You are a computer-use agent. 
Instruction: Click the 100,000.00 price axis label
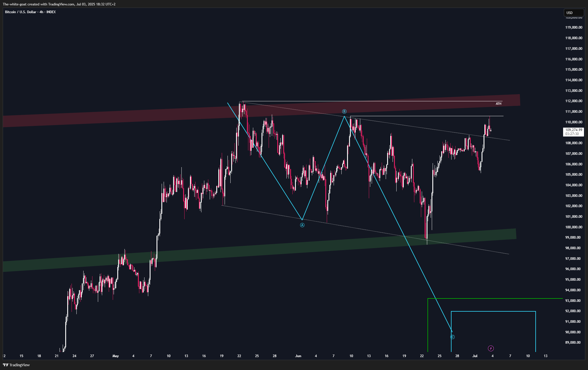(574, 227)
